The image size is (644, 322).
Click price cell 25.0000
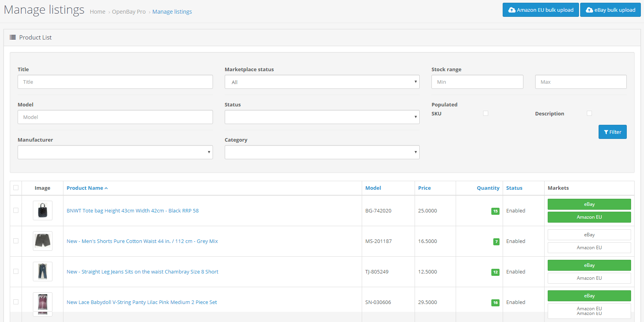point(428,210)
